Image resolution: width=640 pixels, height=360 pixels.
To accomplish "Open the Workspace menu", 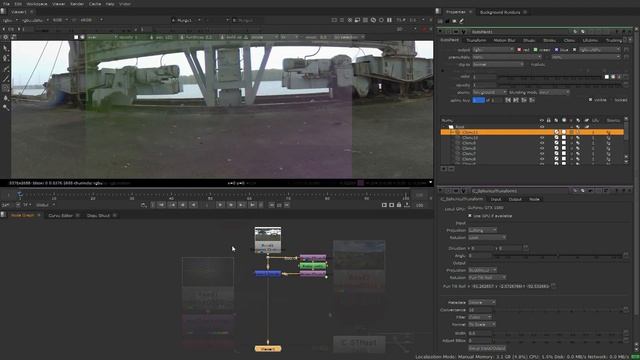I will pyautogui.click(x=37, y=4).
